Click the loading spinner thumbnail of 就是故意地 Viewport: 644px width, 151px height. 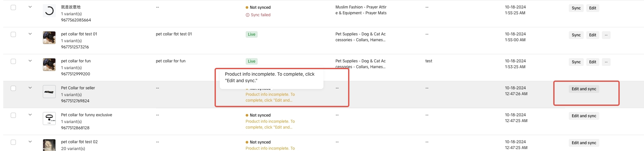(49, 11)
